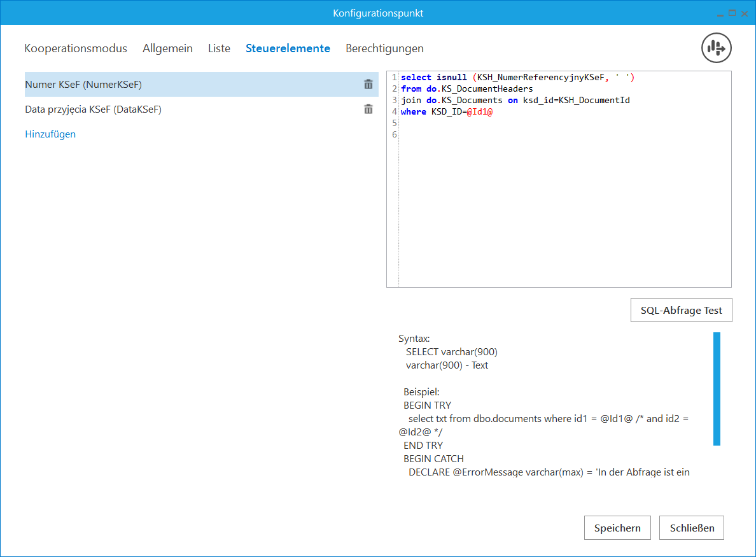Select the Numer KSeF (NumerKSeF) row
Screen dimensions: 756x557
202,85
